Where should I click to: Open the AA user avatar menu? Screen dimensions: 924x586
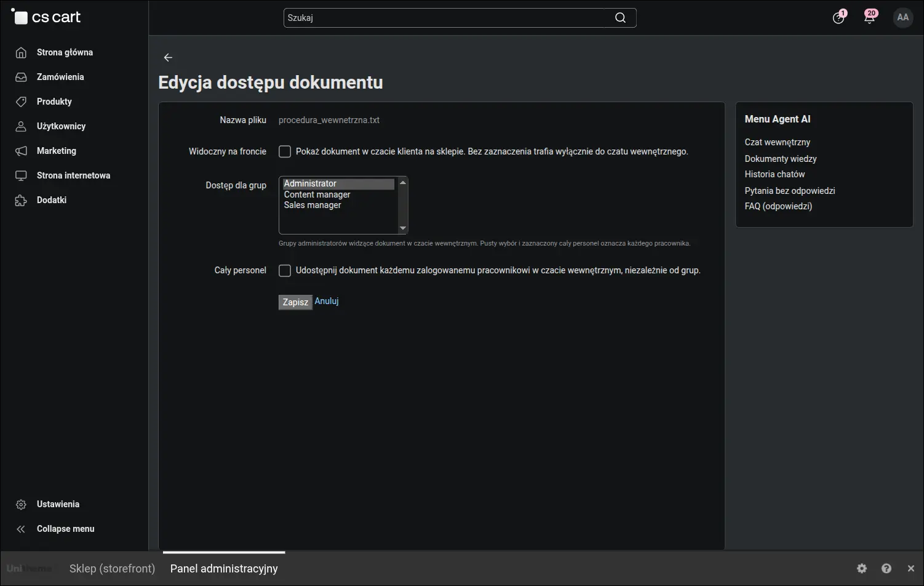tap(903, 17)
